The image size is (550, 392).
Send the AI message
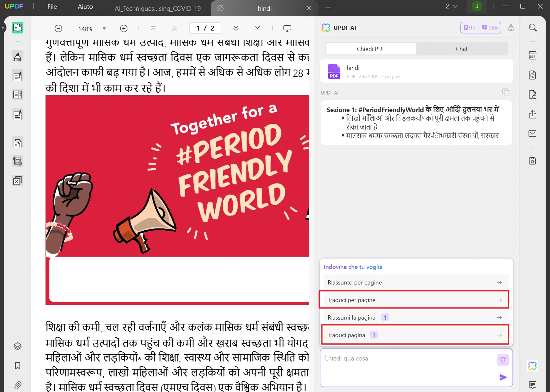(x=503, y=377)
